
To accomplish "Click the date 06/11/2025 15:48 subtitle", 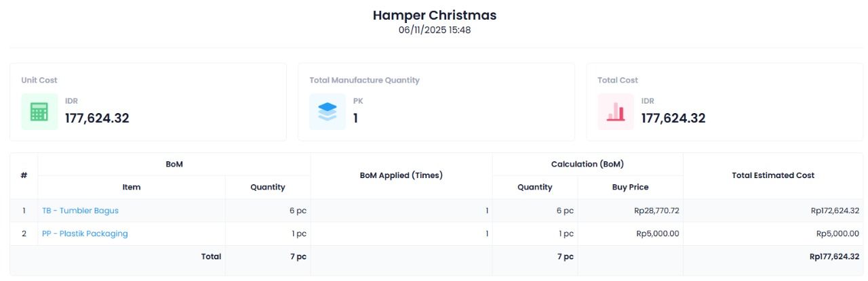I will pyautogui.click(x=435, y=30).
